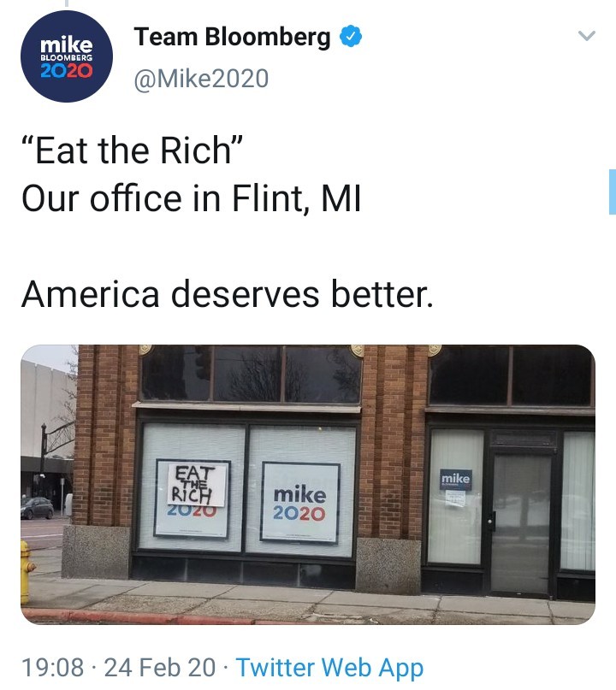Viewport: 616px width, 690px height.
Task: Click the parked car in the photo
Action: 37,508
